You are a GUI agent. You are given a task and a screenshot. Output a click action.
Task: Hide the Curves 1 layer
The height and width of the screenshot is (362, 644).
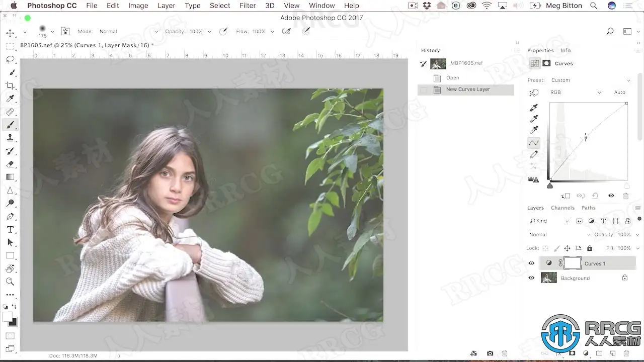pos(531,263)
